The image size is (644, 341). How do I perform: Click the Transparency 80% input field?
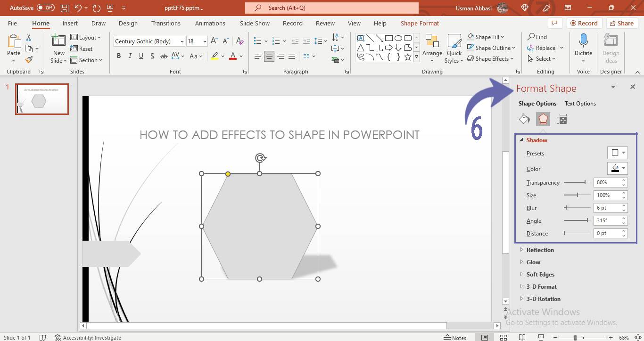[607, 182]
